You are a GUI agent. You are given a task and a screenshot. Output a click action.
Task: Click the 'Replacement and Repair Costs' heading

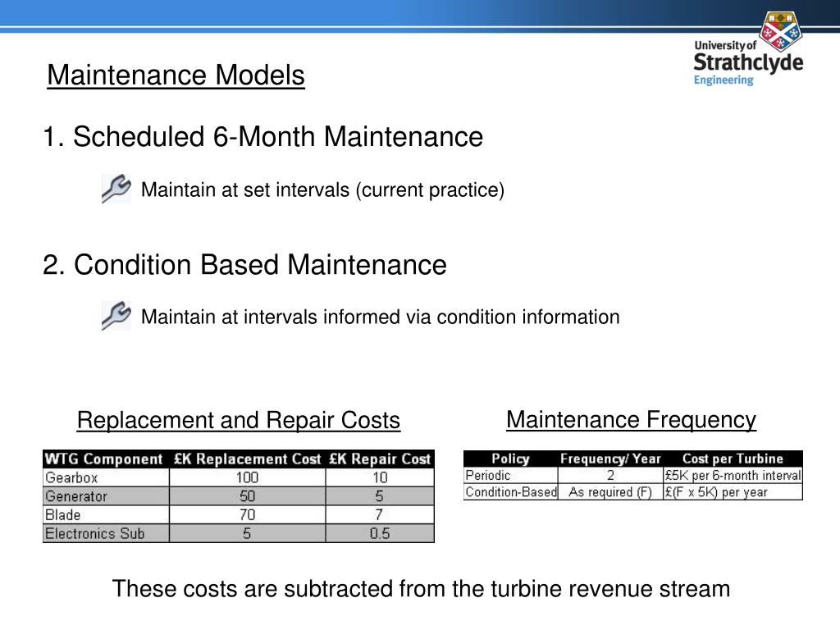(239, 421)
